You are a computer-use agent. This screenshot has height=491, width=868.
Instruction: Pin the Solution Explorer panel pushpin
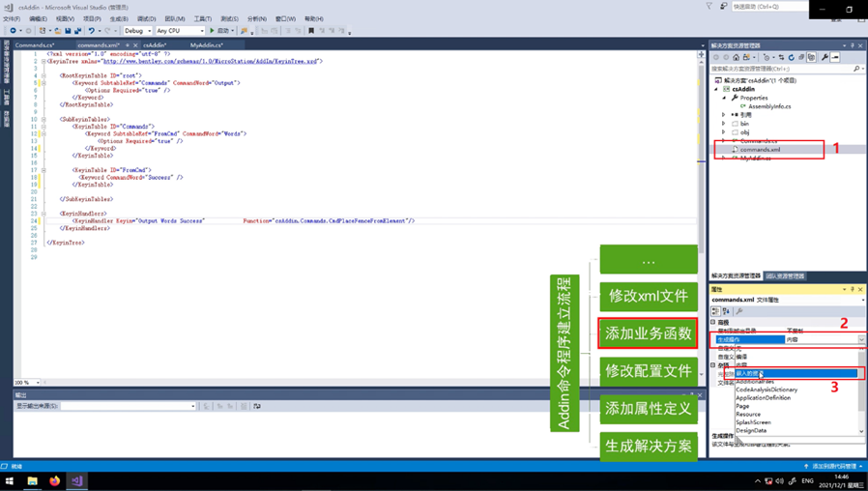(x=853, y=45)
